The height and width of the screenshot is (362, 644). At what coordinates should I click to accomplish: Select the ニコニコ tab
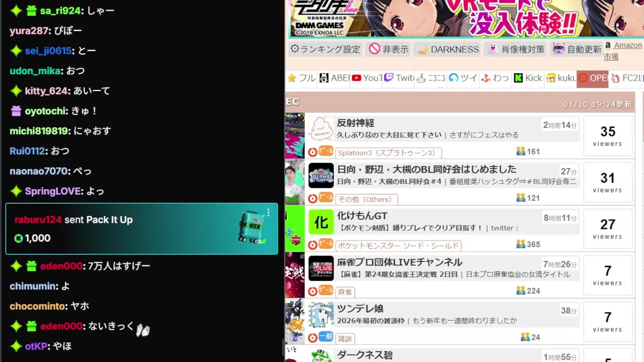[x=431, y=78]
